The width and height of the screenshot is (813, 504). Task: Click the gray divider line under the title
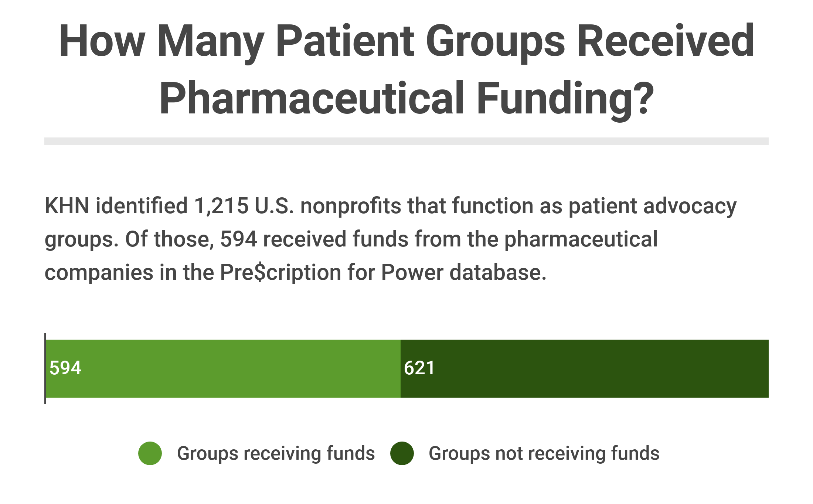(x=406, y=141)
